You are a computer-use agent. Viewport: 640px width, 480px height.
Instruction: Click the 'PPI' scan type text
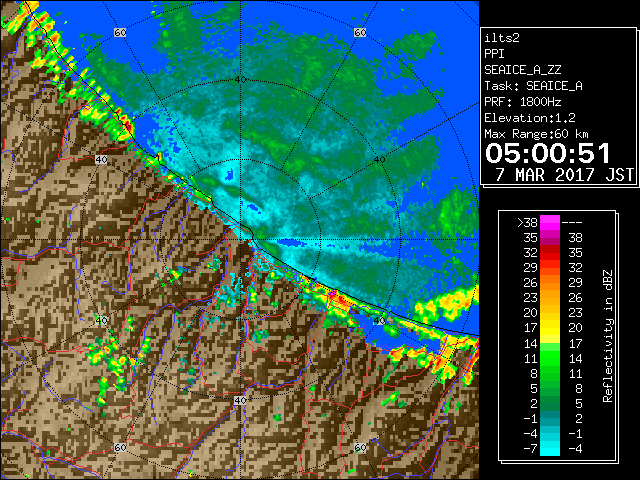tap(494, 54)
